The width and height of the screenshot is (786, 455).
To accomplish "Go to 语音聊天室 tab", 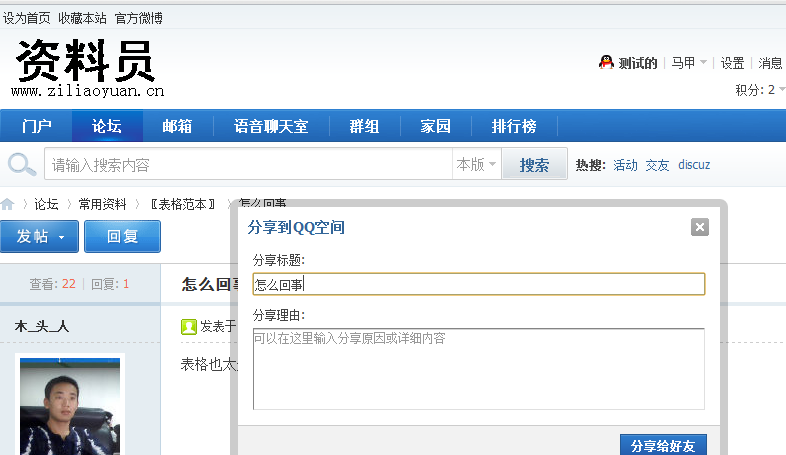I will tap(271, 126).
